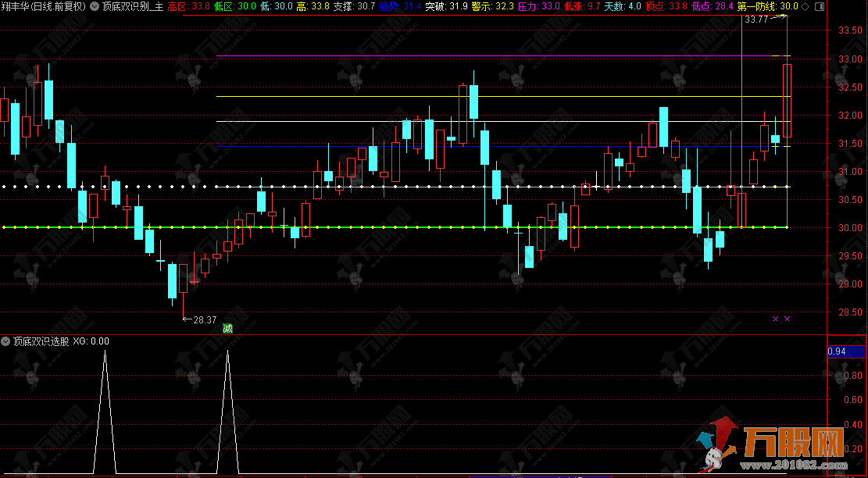Click the magenta X marker at lower right
Screen dimensions: 868x478
[775, 319]
